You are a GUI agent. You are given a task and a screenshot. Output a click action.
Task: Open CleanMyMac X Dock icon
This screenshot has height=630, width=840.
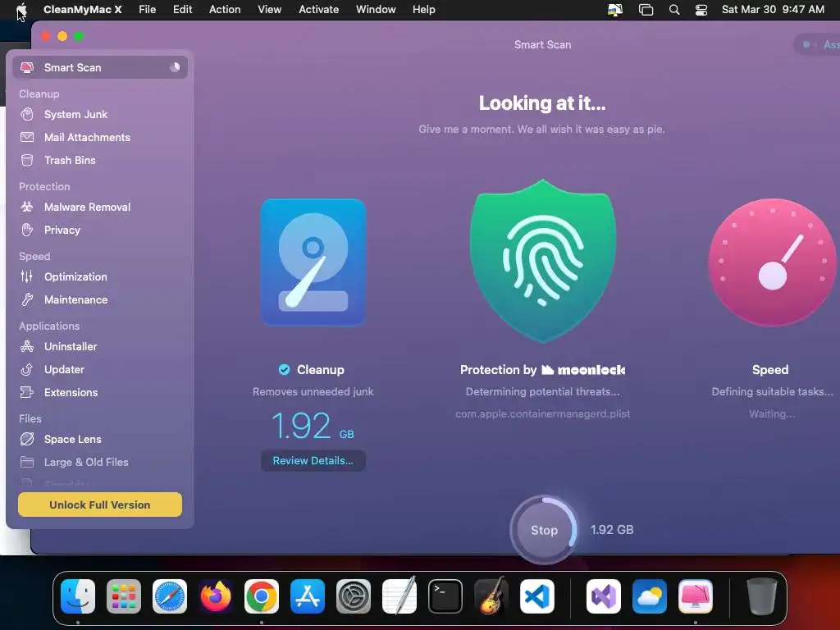click(696, 596)
